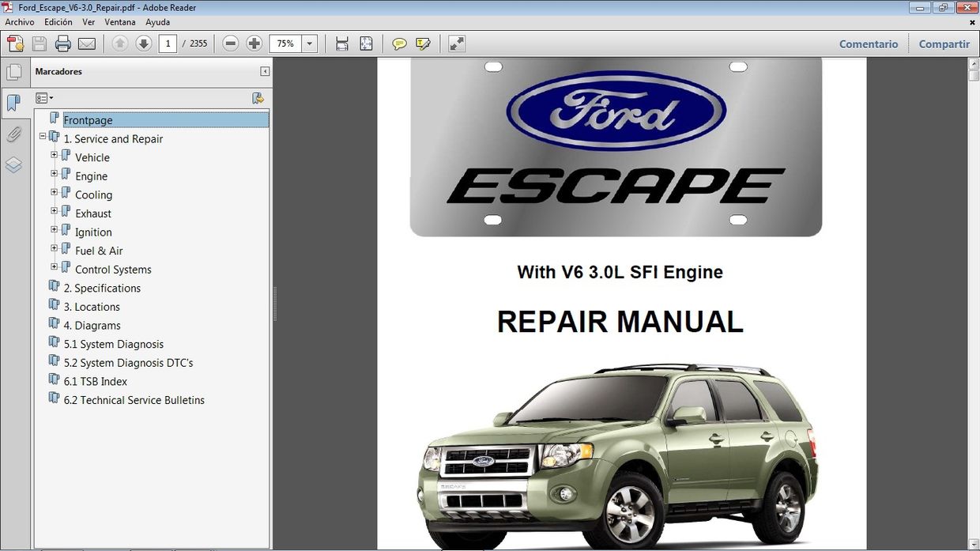Screen dimensions: 980x551
Task: Toggle the page thumbnails panel
Action: point(16,71)
